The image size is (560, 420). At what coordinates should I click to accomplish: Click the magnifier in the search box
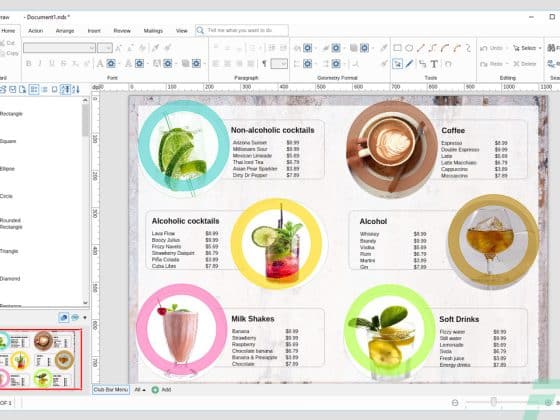(200, 30)
